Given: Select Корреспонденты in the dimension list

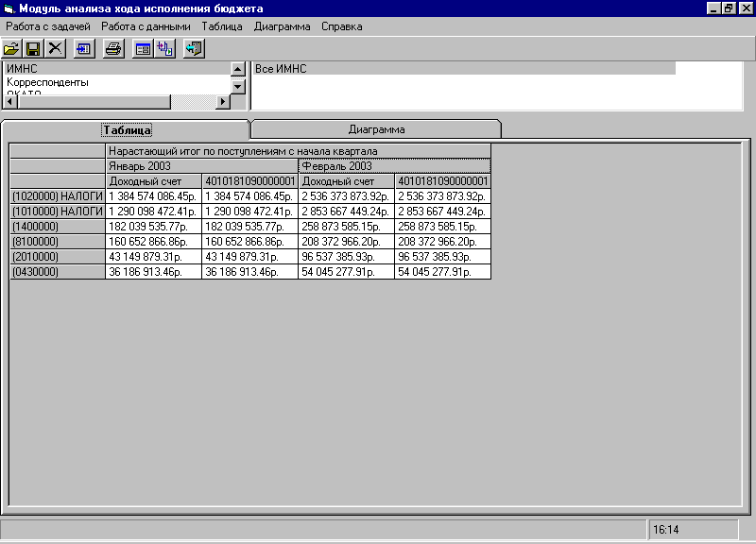Looking at the screenshot, I should tap(117, 82).
